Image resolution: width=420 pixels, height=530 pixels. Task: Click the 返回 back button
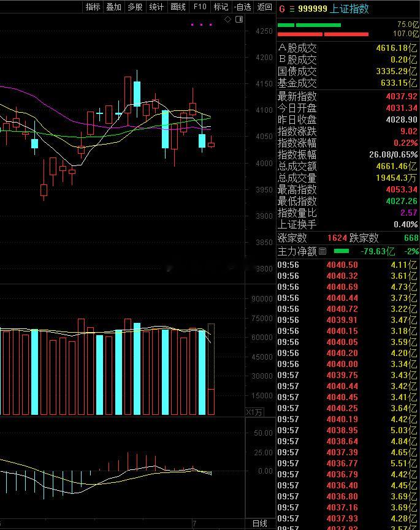click(x=264, y=7)
